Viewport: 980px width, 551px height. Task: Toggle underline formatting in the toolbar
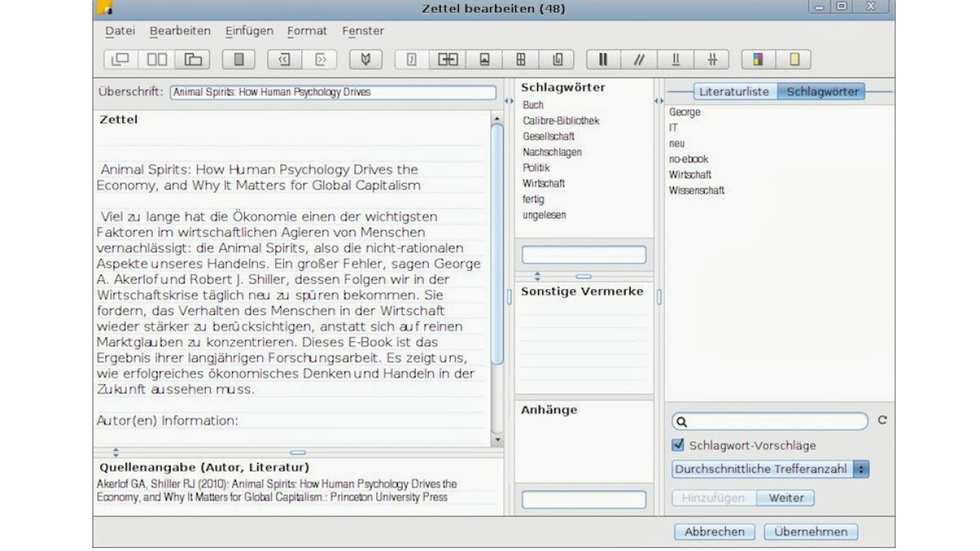(x=676, y=59)
